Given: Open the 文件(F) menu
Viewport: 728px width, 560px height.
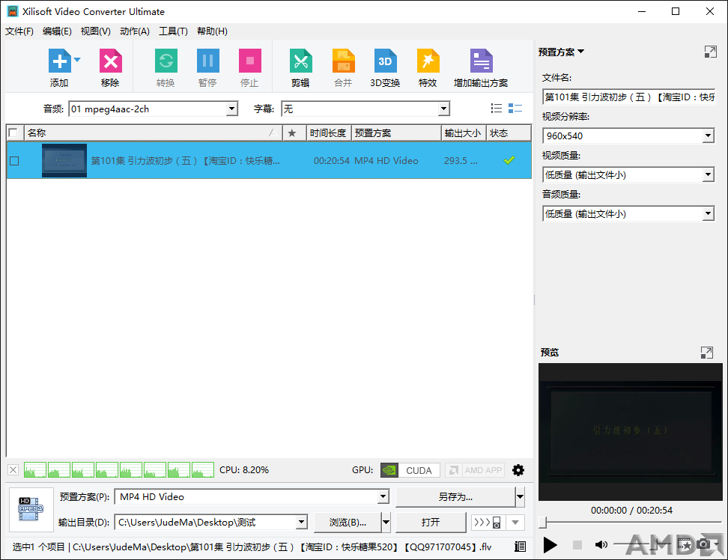Looking at the screenshot, I should click(x=19, y=31).
